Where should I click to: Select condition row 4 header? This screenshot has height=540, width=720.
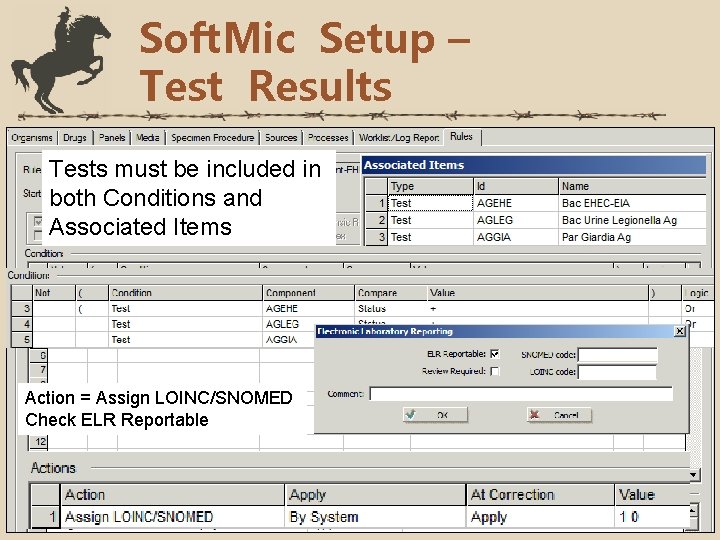22,324
